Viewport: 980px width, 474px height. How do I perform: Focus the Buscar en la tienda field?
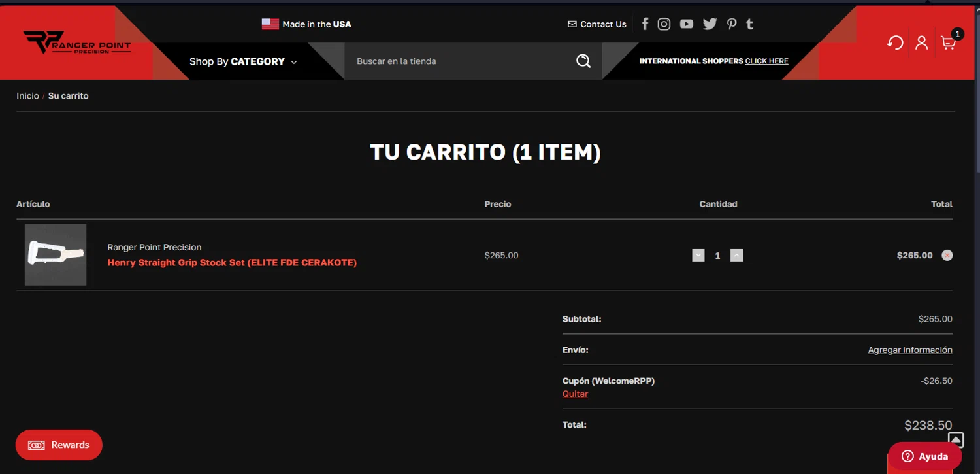click(x=461, y=61)
